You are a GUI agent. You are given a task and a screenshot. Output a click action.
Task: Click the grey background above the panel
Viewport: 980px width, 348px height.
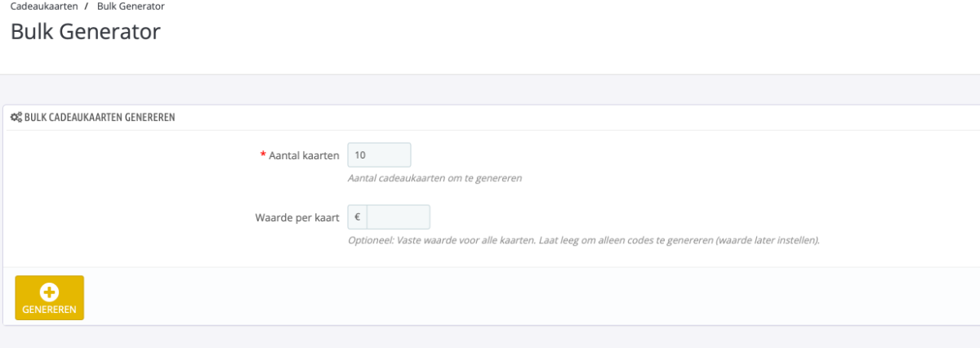tap(490, 90)
